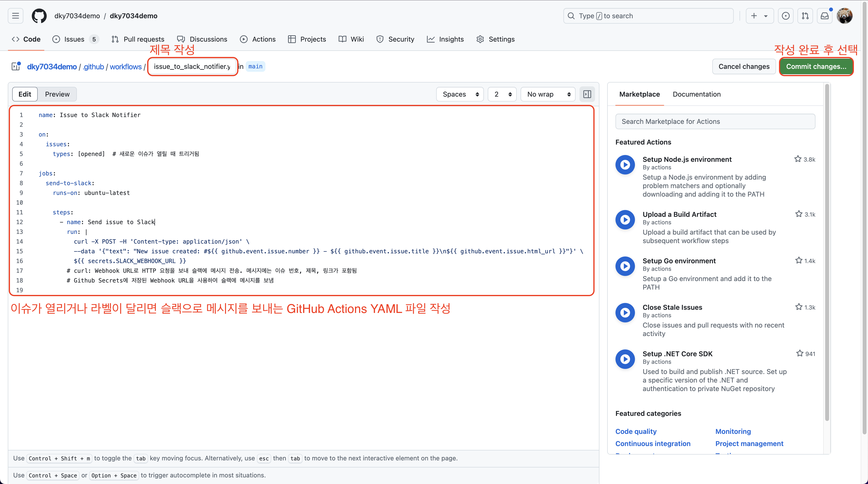The image size is (868, 484).
Task: Select the Edit mode toggle
Action: coord(25,94)
